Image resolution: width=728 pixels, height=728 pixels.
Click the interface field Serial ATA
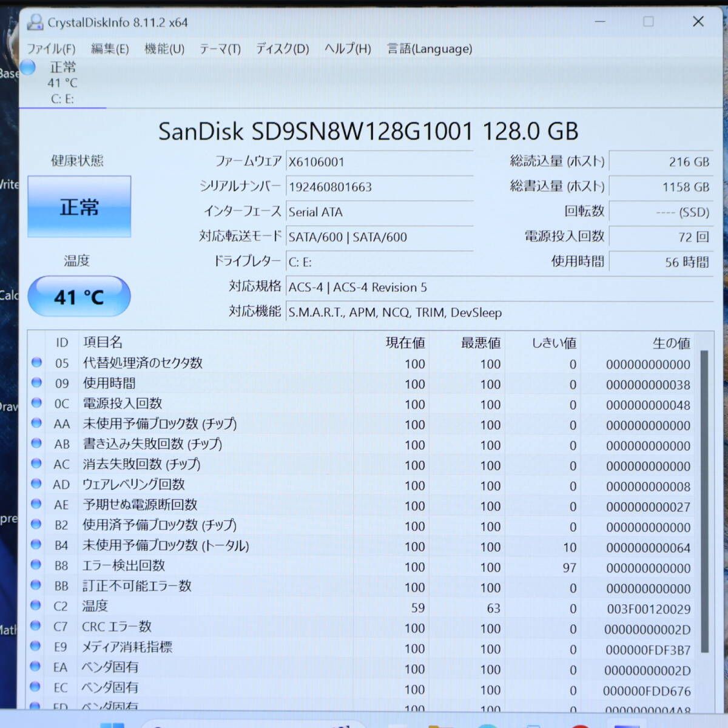pyautogui.click(x=379, y=212)
